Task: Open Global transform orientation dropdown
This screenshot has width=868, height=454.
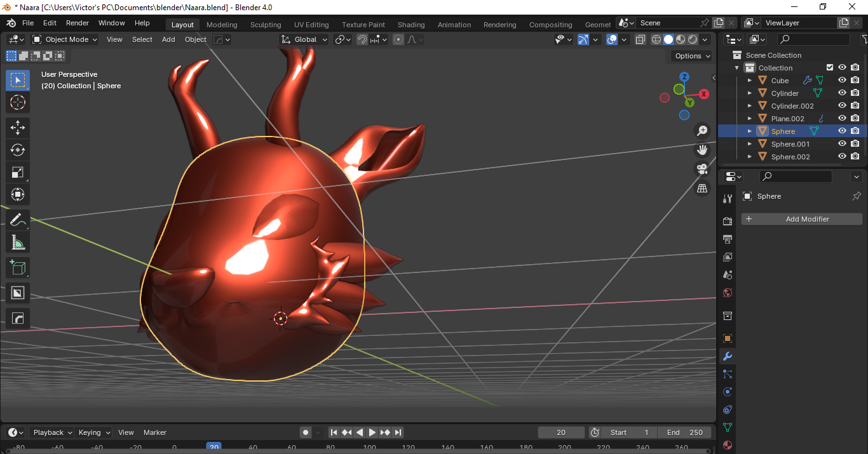Action: pyautogui.click(x=304, y=39)
